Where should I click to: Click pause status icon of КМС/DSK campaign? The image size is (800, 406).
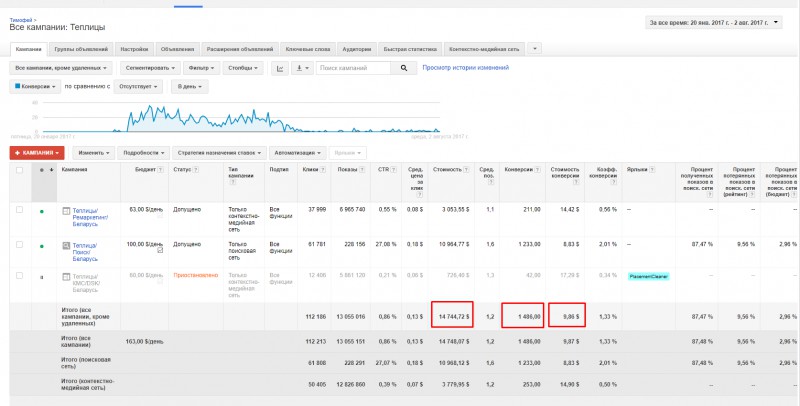tap(42, 277)
